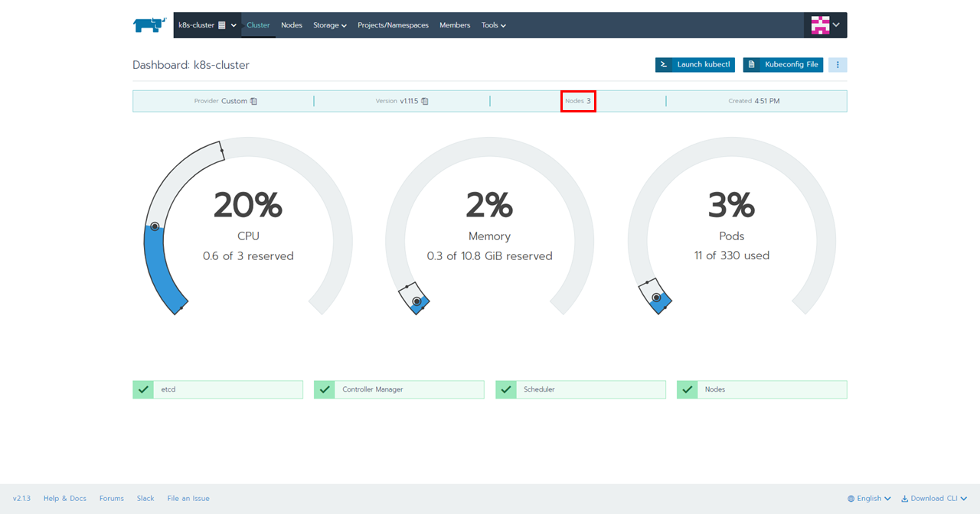Open Projects/Namespaces tab

pyautogui.click(x=393, y=25)
